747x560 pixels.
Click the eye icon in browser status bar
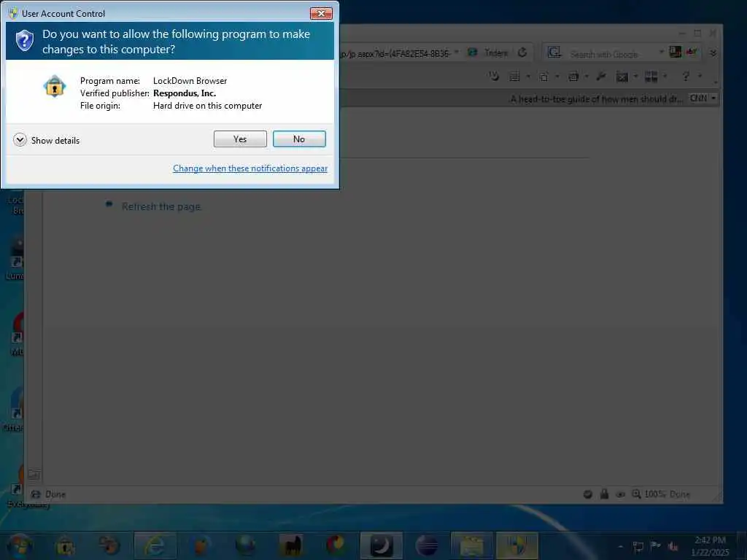[x=620, y=494]
